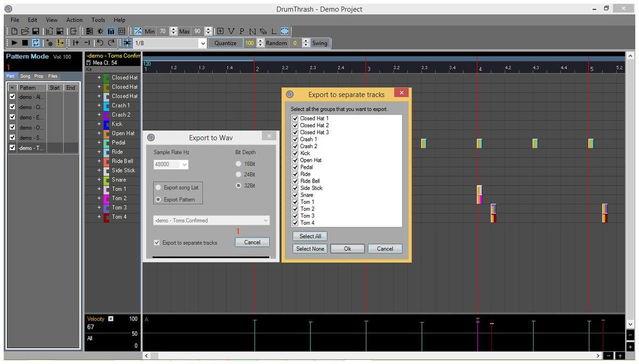Select the dashed rectangle selection tool
Screen dimensions: 639x364
click(x=284, y=31)
